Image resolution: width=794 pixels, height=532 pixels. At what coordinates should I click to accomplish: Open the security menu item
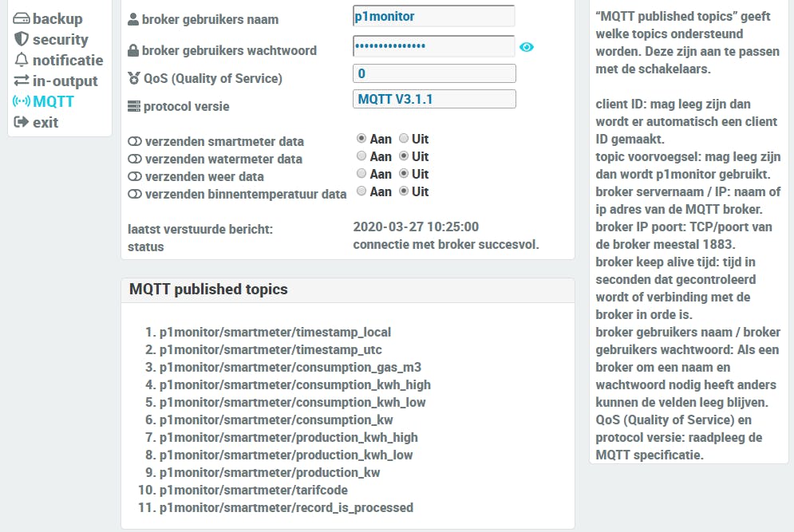point(60,39)
